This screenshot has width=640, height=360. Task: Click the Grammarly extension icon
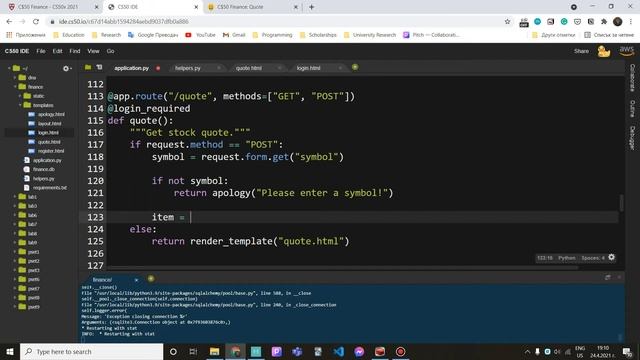(x=564, y=22)
